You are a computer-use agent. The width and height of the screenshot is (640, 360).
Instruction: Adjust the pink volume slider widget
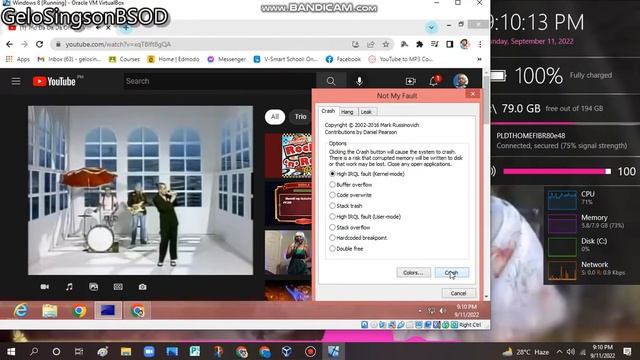(557, 171)
